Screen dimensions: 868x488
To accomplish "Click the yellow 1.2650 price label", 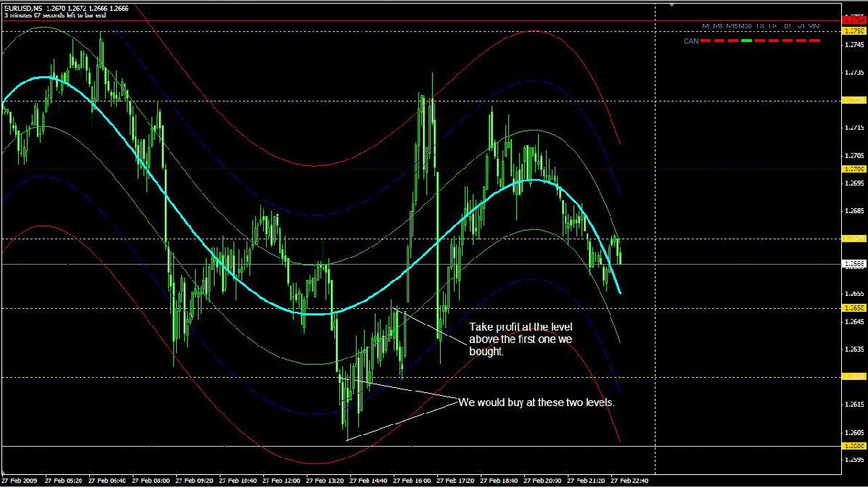I will [x=854, y=308].
